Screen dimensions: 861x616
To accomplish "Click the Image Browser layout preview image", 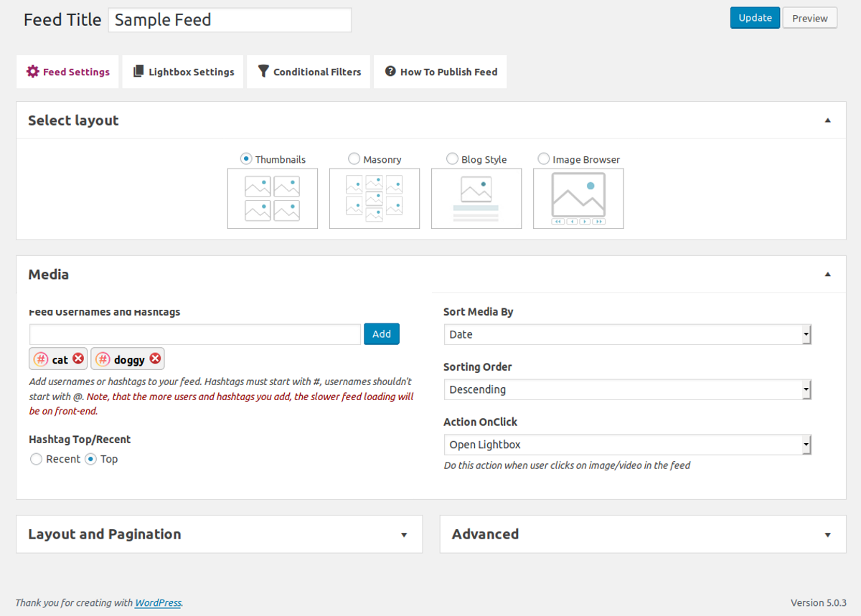I will (x=578, y=199).
